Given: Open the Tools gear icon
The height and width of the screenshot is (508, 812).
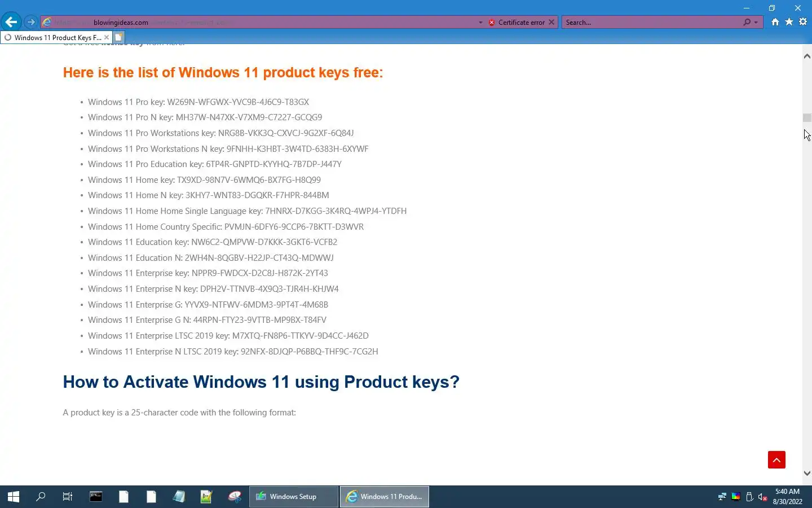Looking at the screenshot, I should (x=803, y=22).
